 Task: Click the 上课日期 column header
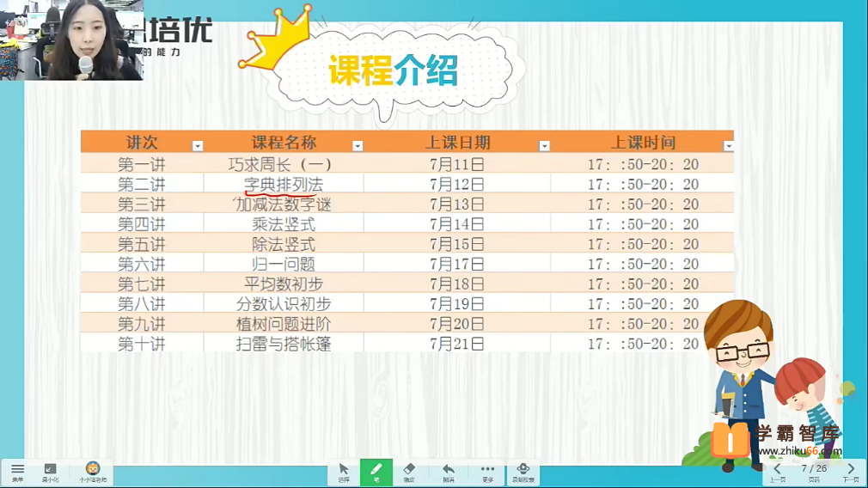tap(457, 143)
